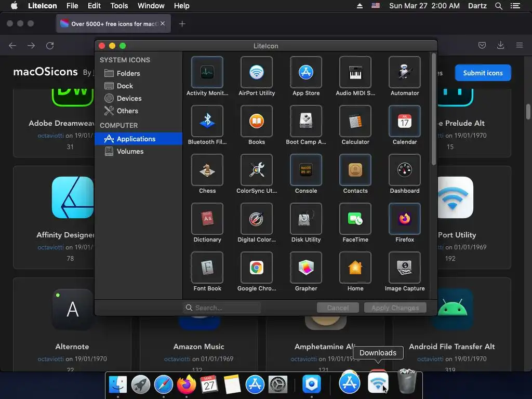The image size is (532, 399).
Task: Select the Firefox icon tile in LiteIcon
Action: click(404, 219)
